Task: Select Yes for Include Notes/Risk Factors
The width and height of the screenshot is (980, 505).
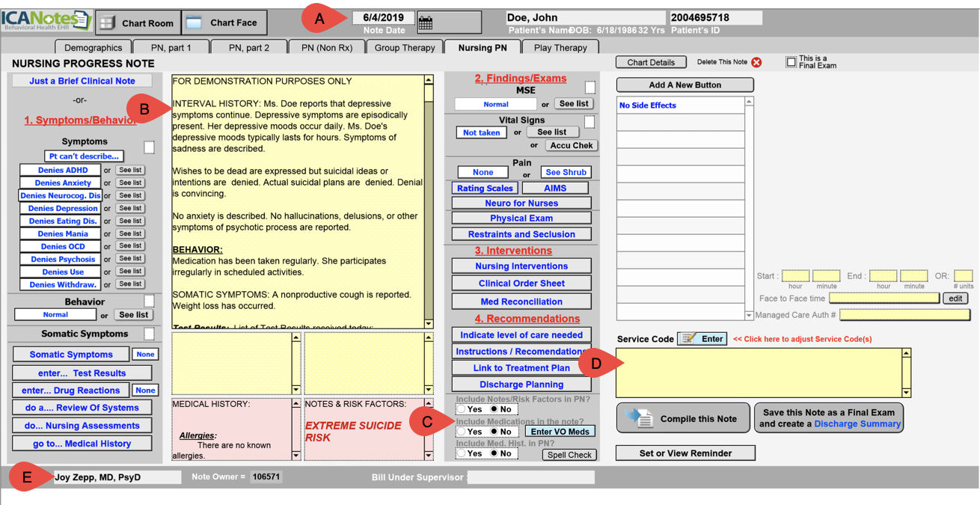Action: (462, 409)
